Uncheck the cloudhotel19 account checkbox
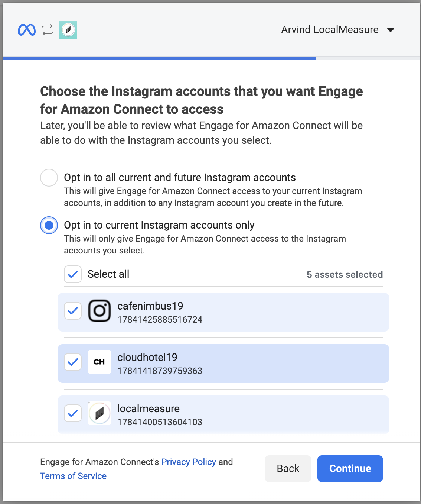Viewport: 421px width, 504px height. point(73,362)
